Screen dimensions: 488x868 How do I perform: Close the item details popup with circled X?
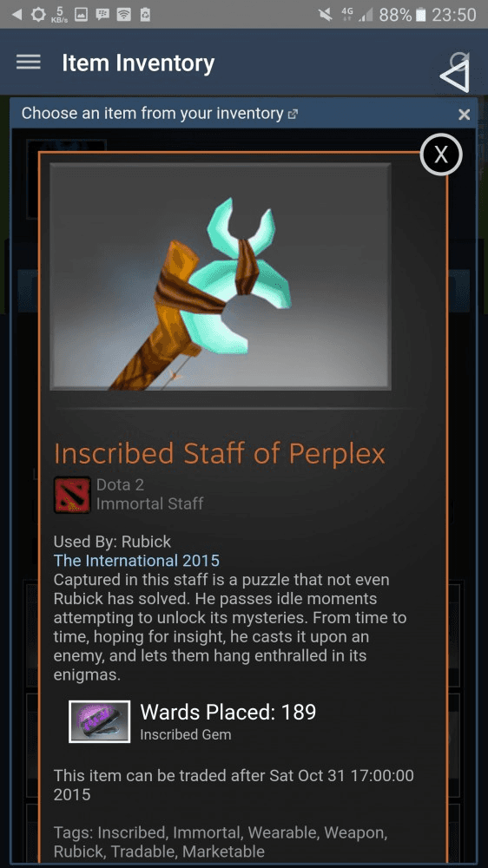coord(441,155)
